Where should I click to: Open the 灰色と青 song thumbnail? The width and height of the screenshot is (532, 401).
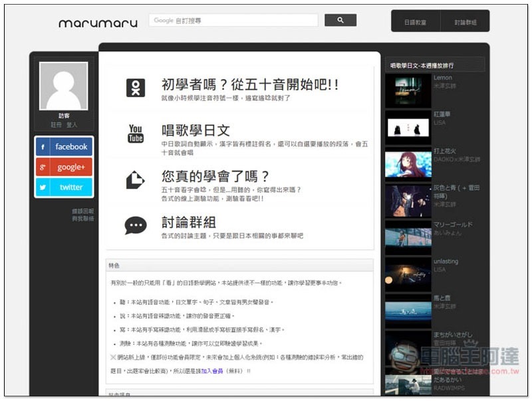pos(408,201)
